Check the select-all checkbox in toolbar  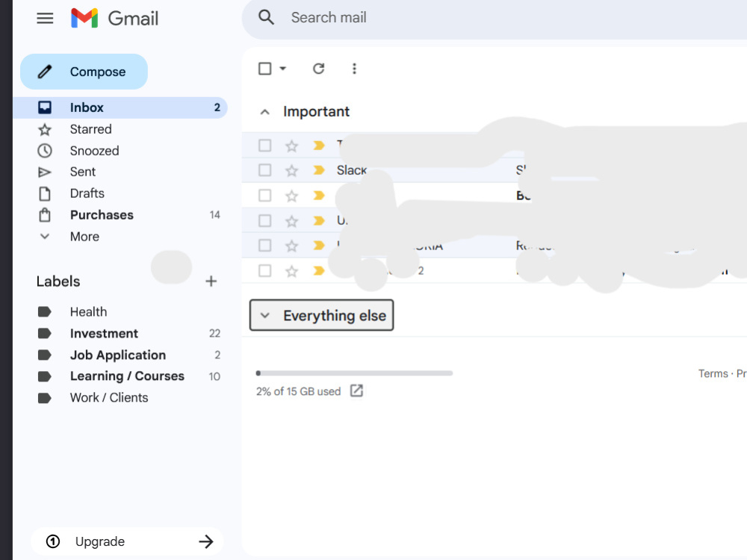265,69
